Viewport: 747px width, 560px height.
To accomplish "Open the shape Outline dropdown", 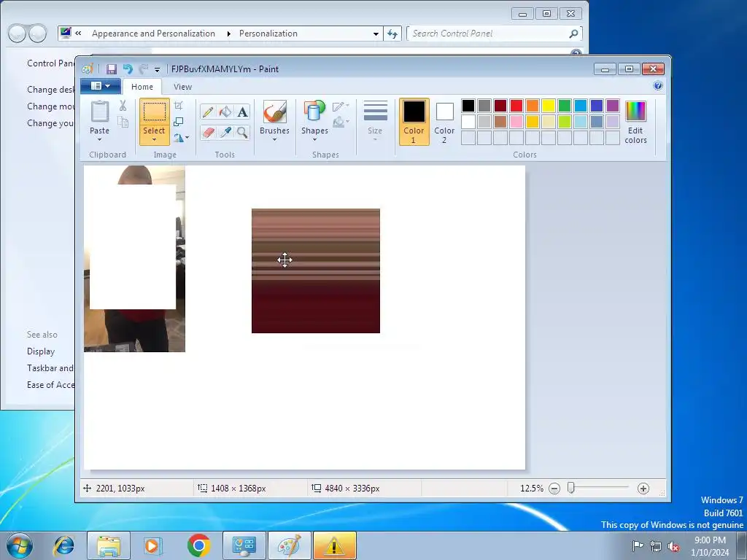I will pos(341,106).
